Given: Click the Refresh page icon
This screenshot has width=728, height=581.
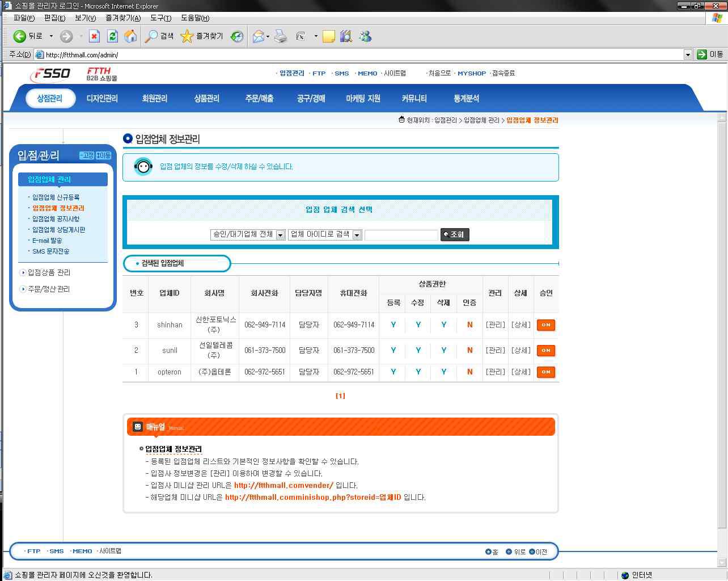Looking at the screenshot, I should [112, 36].
